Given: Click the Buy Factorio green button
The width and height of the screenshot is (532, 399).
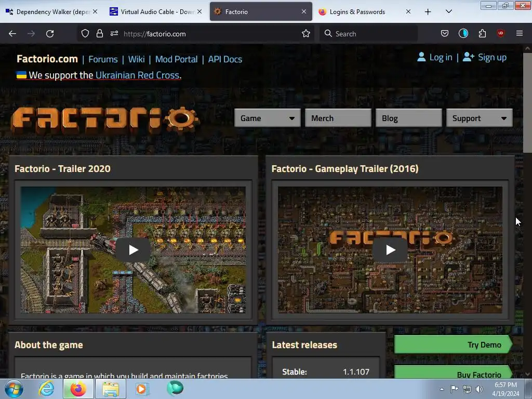Looking at the screenshot, I should pos(453,372).
